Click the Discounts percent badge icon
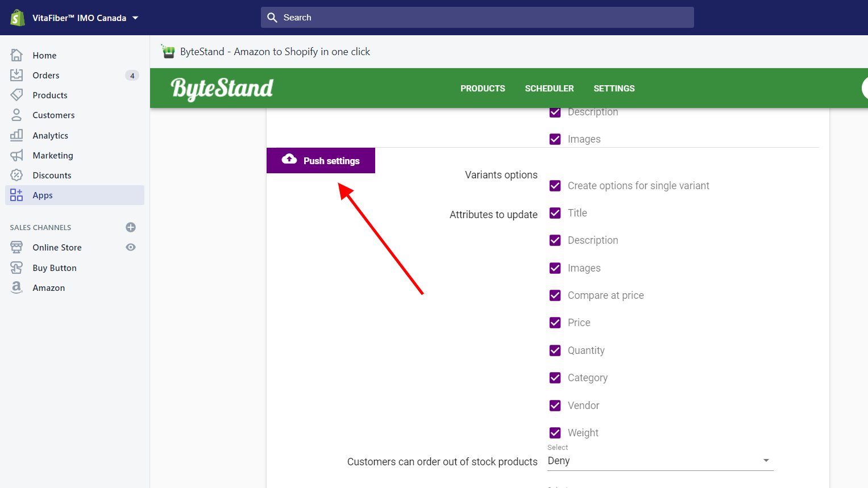This screenshot has height=488, width=868. point(16,175)
